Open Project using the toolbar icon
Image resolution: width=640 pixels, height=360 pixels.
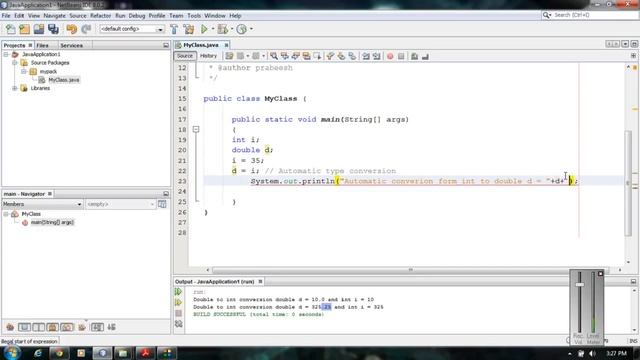[39, 29]
